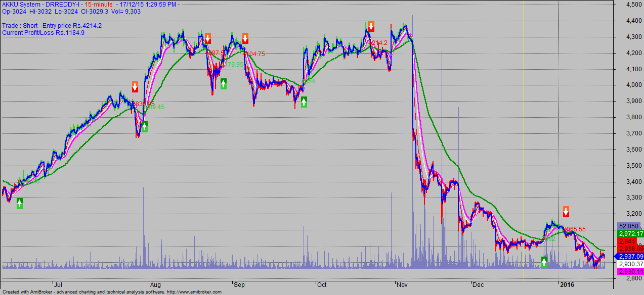This screenshot has height=295, width=644.
Task: Click red sell arrow above 2965.55 label
Action: click(x=566, y=211)
